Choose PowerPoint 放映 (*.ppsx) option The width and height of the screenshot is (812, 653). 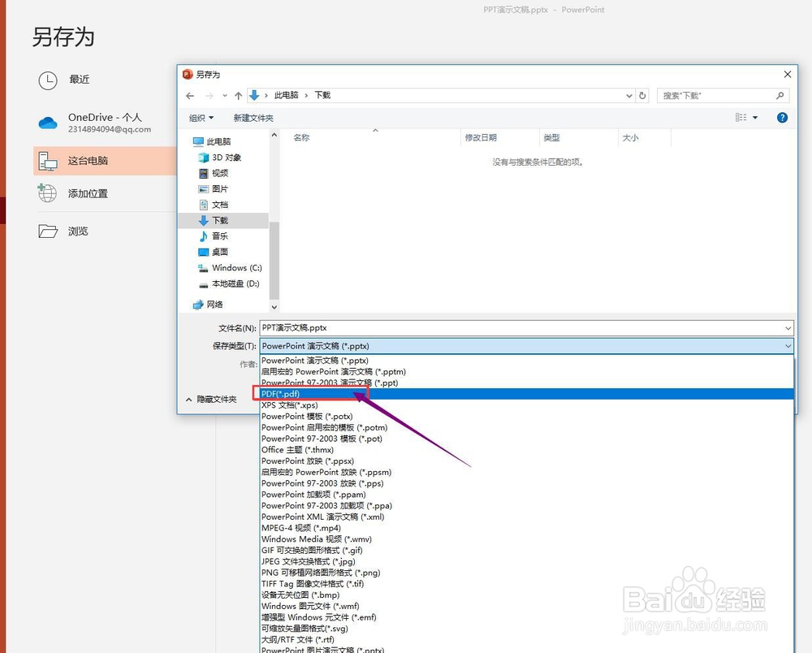(x=527, y=461)
